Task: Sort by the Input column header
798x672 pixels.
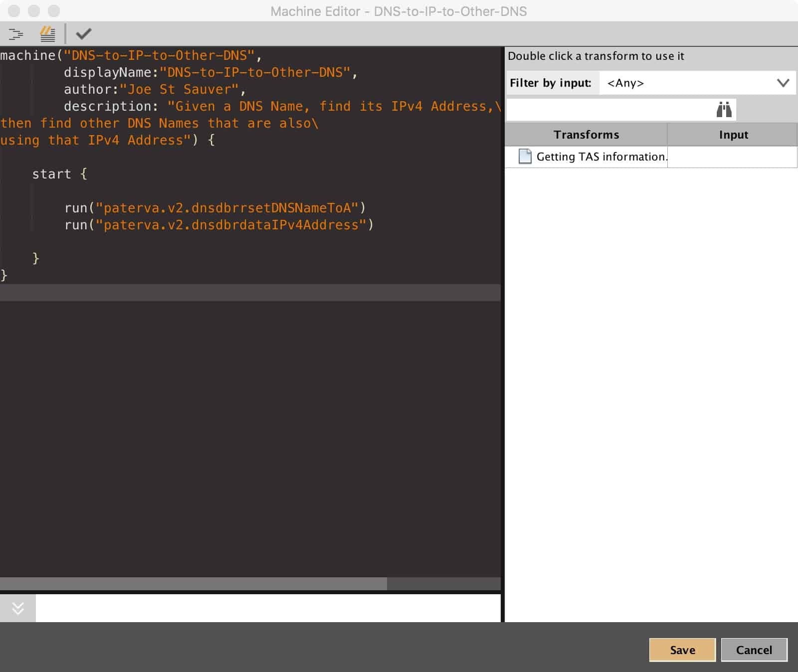Action: (733, 135)
